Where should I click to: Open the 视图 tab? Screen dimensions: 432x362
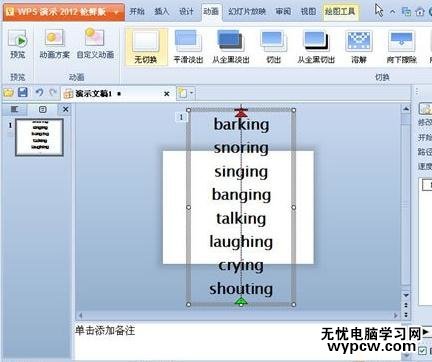pos(308,12)
